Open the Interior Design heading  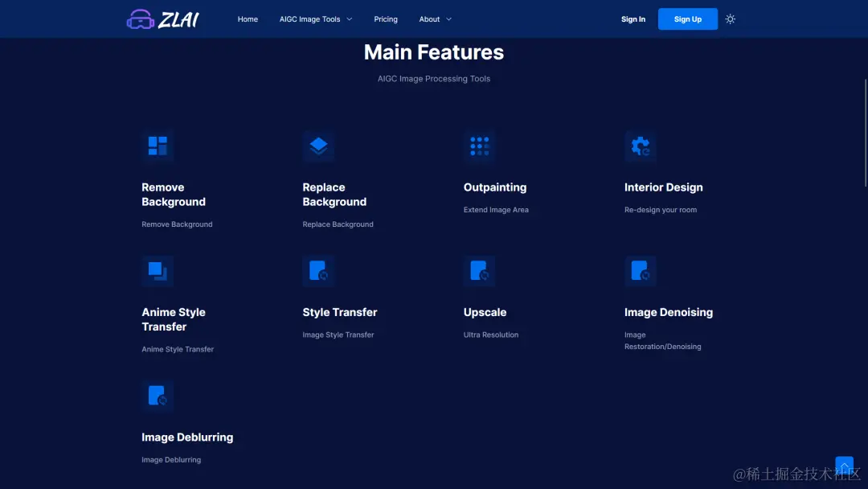coord(663,187)
